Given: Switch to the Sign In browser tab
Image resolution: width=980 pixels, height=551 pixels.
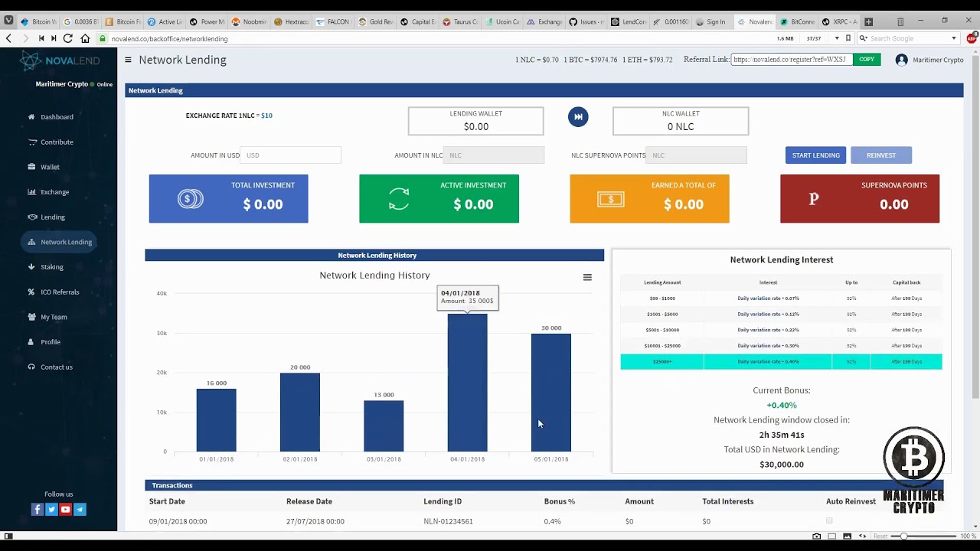Looking at the screenshot, I should click(x=711, y=22).
